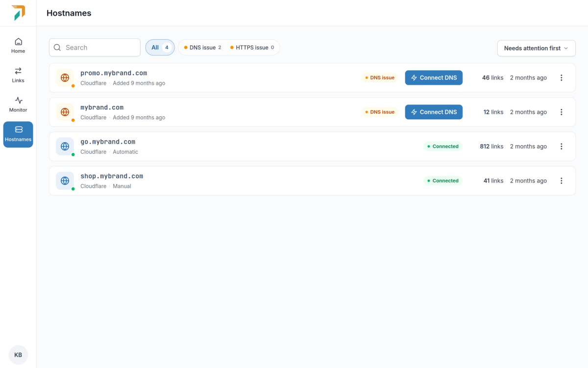Click '2 months ago' in the promo.mybrand.com row
Image resolution: width=588 pixels, height=368 pixels.
click(528, 78)
